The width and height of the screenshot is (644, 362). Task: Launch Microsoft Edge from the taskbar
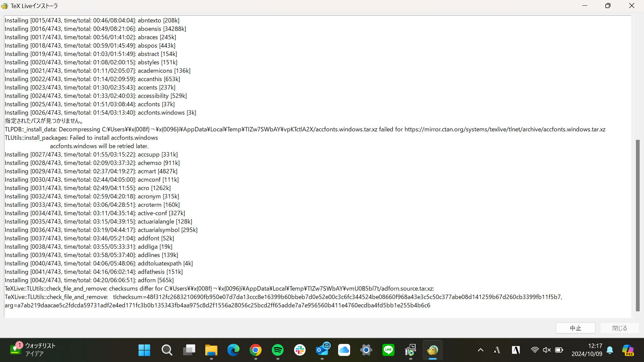pos(233,350)
